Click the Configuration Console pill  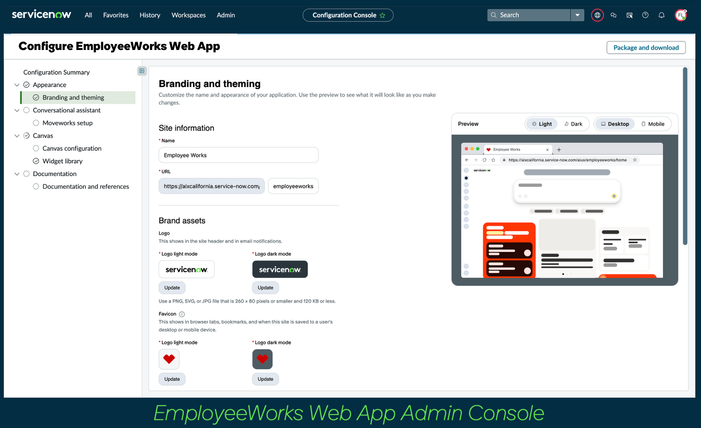coord(348,15)
